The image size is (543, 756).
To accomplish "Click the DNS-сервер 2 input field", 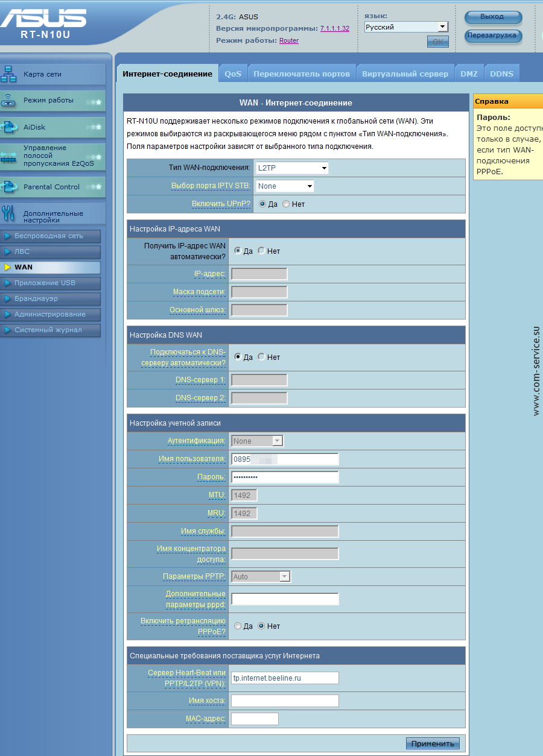I will coord(259,398).
